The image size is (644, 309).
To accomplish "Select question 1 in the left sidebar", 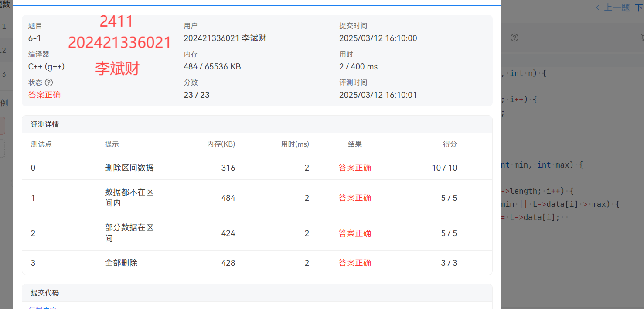I will point(4,26).
